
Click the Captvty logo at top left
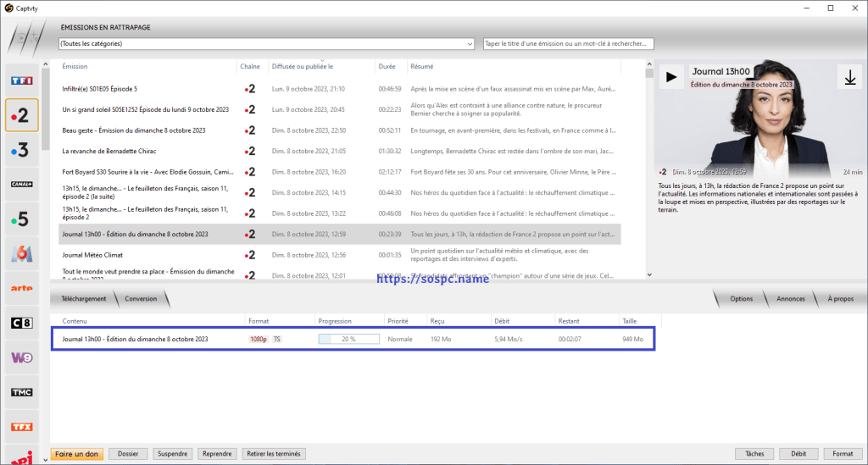click(x=8, y=8)
